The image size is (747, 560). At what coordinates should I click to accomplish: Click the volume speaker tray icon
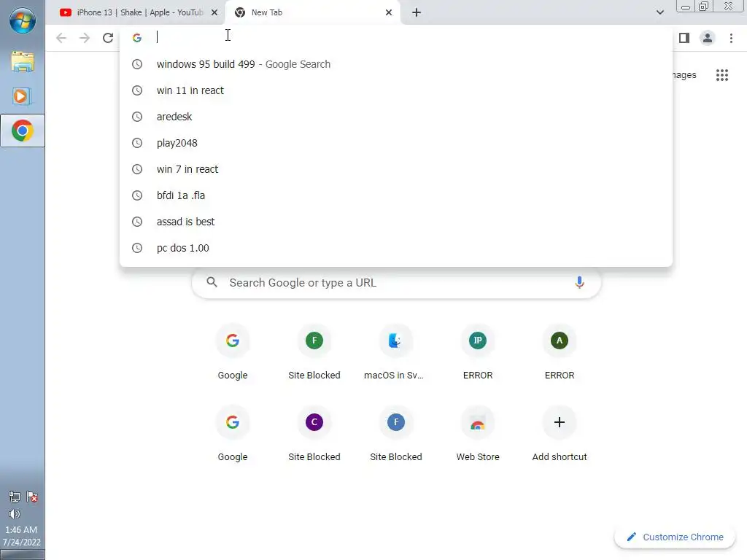click(15, 514)
